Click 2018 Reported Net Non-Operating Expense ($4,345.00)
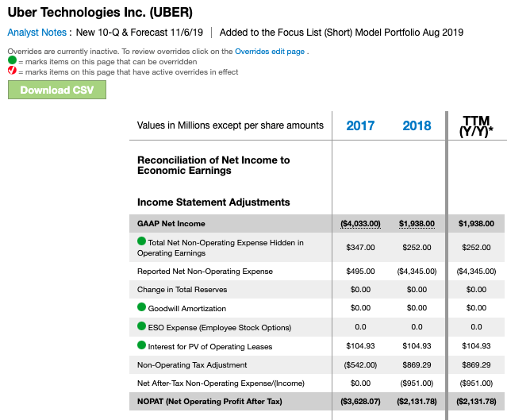Image resolution: width=507 pixels, height=420 pixels. click(417, 272)
